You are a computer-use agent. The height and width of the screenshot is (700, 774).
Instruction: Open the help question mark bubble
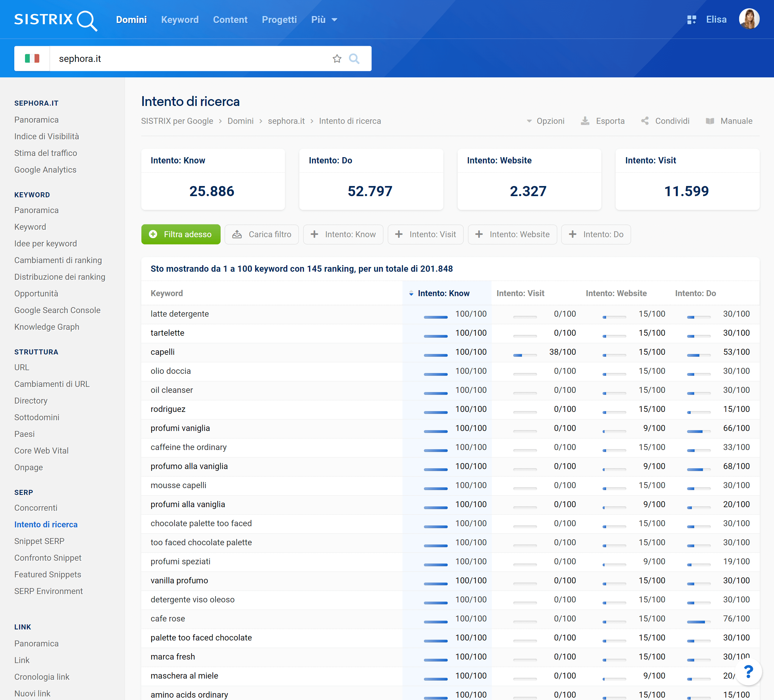coord(748,672)
